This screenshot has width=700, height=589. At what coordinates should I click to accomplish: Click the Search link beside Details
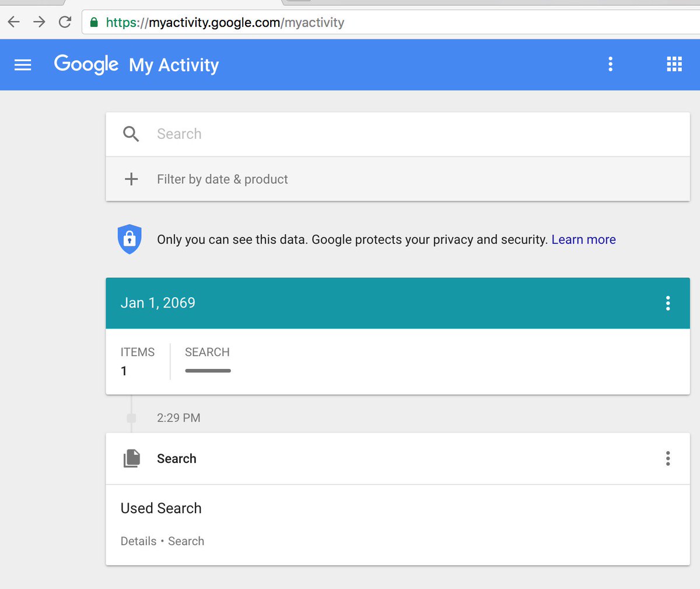click(x=186, y=541)
